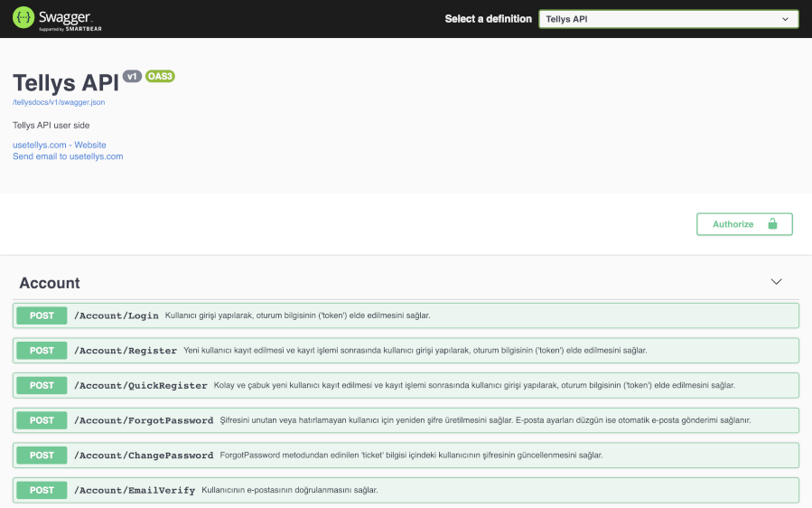Open the Select a definition dropdown
Screen dimensions: 812x508
click(667, 19)
